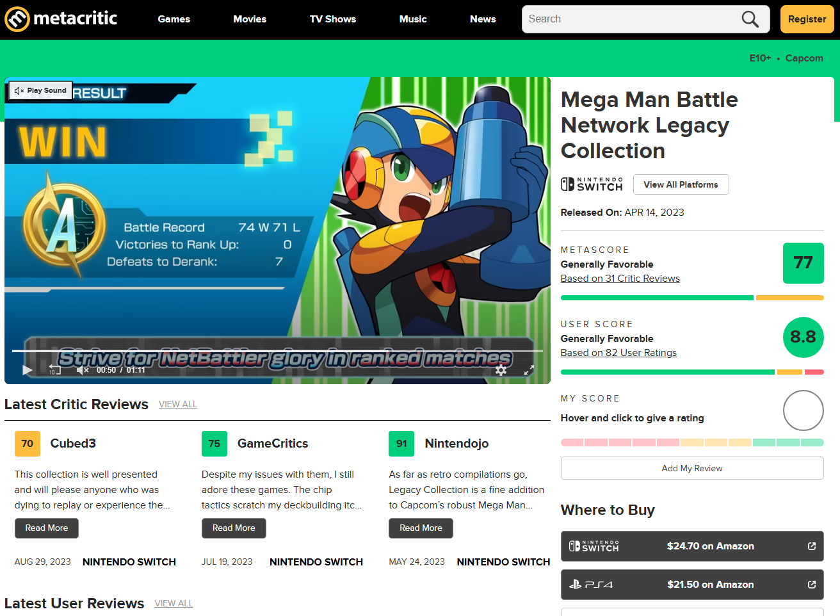840x616 pixels.
Task: Open Cubed3 publication name
Action: click(73, 444)
